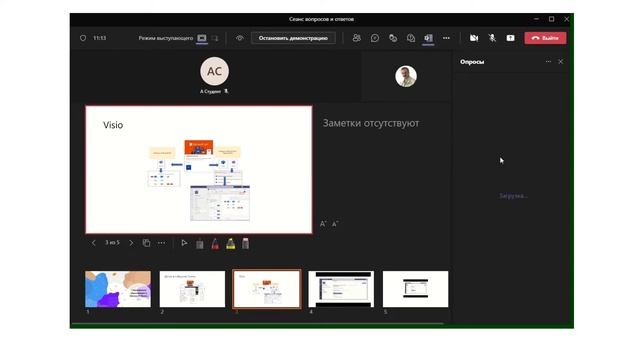Click the shield security icon
Screen dimensions: 640x360
83,38
